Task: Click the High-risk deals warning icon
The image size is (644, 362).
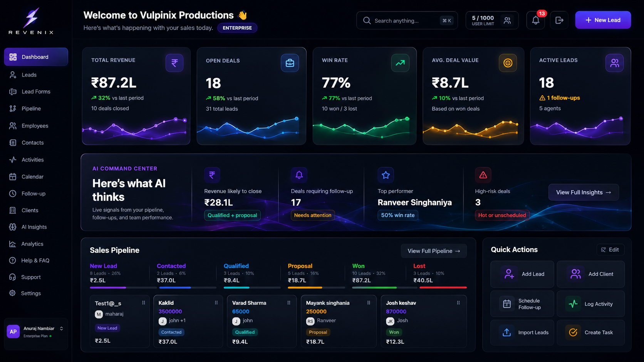Action: 483,175
